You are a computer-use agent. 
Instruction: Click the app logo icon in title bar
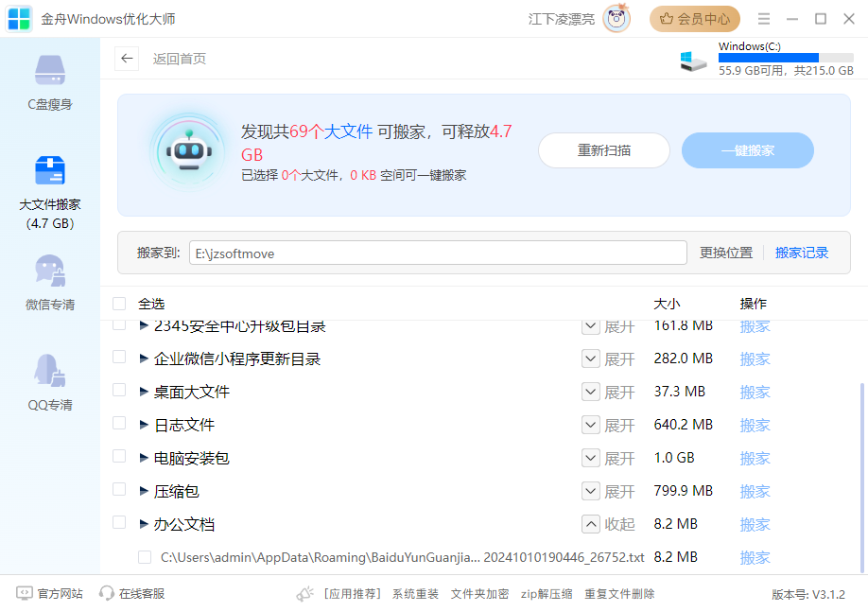coord(19,19)
